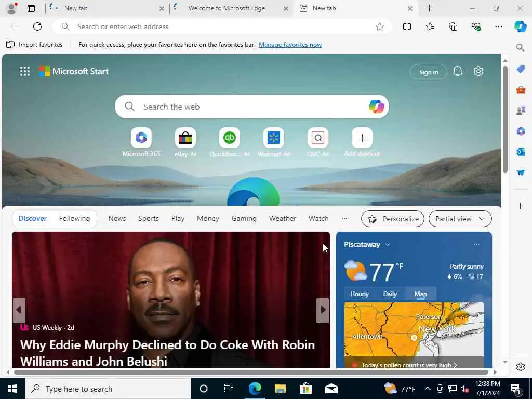This screenshot has height=399, width=532.
Task: Open weather card options ellipsis
Action: [476, 244]
